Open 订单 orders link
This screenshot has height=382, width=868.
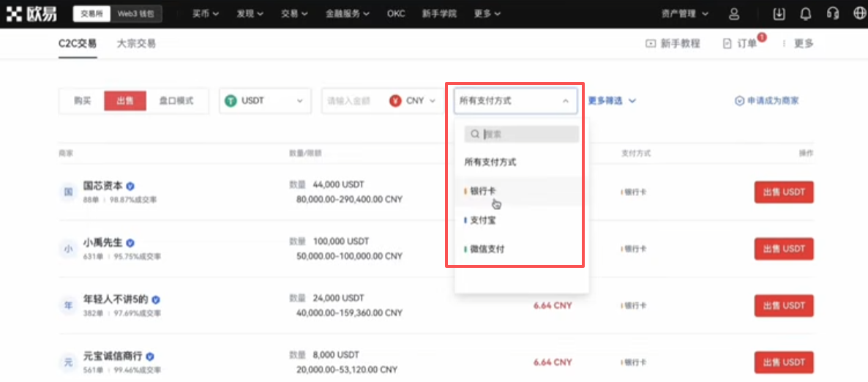740,43
